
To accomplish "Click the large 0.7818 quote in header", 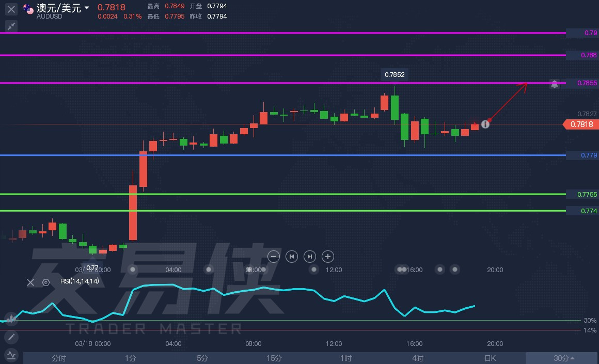I will tap(111, 7).
